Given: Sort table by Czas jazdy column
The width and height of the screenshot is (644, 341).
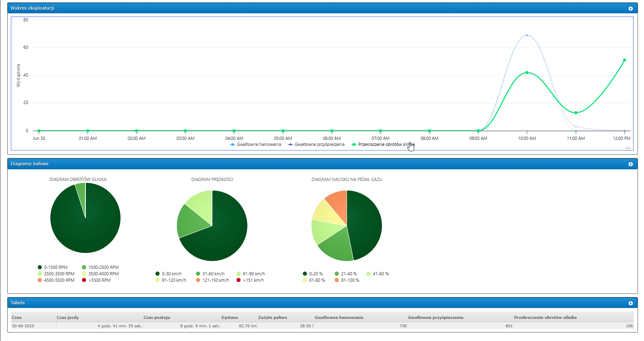Looking at the screenshot, I should pyautogui.click(x=68, y=317).
